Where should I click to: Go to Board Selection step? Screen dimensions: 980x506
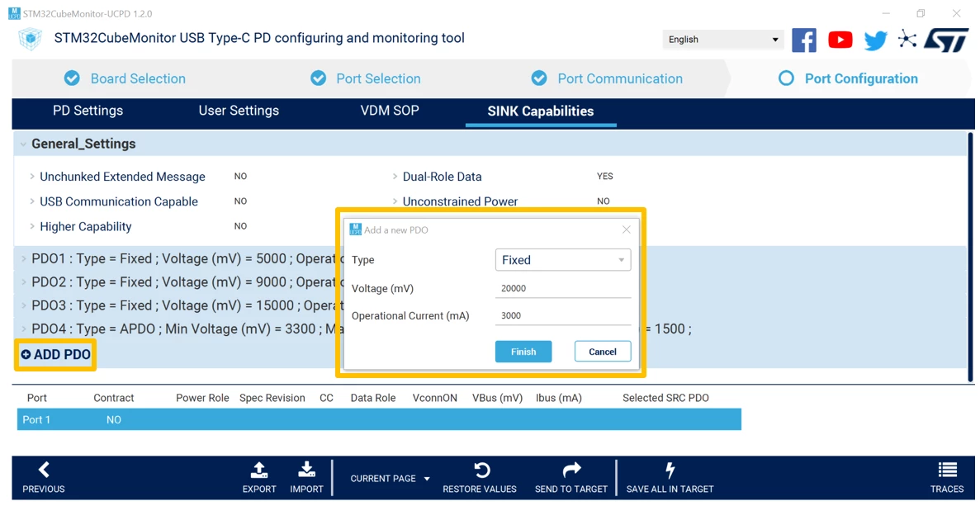[125, 78]
